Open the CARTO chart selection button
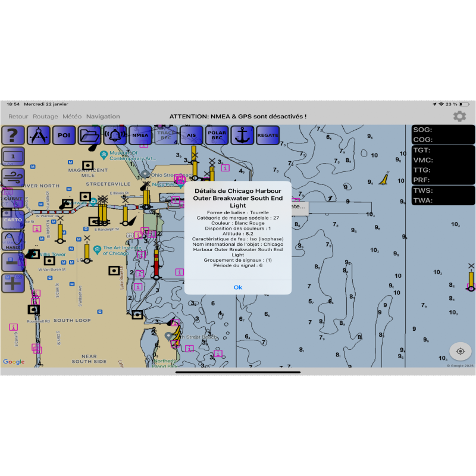Image resolution: width=476 pixels, height=476 pixels. tap(13, 219)
